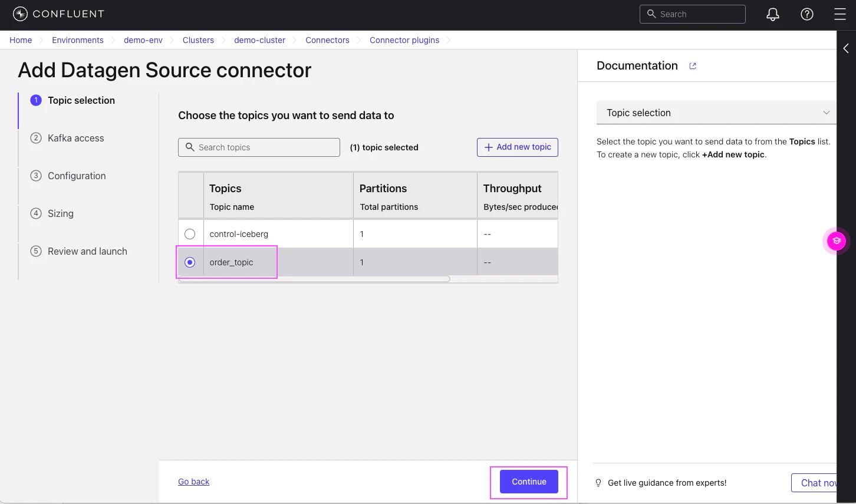Open Connectors breadcrumb link
856x504 pixels.
[x=327, y=40]
